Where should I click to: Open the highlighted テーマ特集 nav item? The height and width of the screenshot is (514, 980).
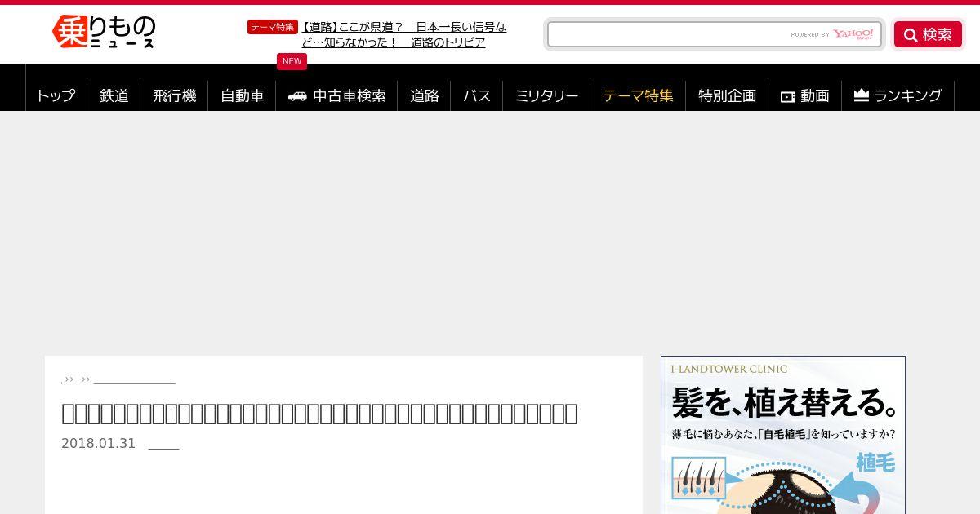(x=638, y=95)
